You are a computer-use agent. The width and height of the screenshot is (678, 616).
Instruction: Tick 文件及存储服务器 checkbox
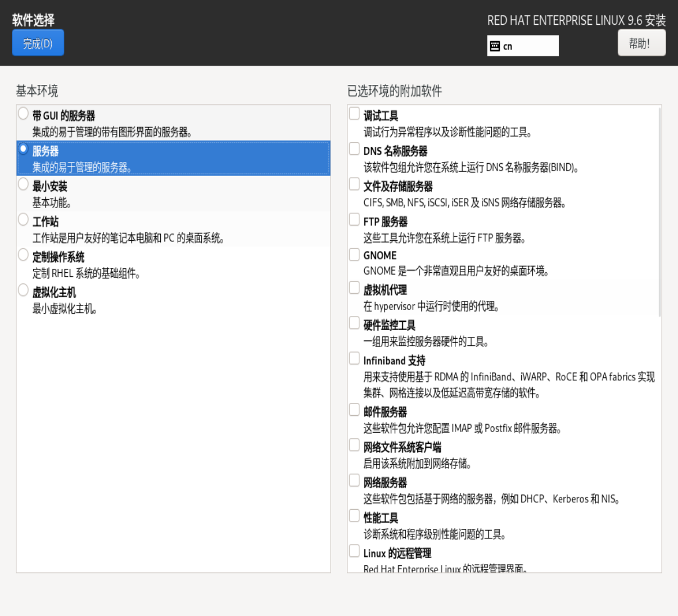click(354, 185)
